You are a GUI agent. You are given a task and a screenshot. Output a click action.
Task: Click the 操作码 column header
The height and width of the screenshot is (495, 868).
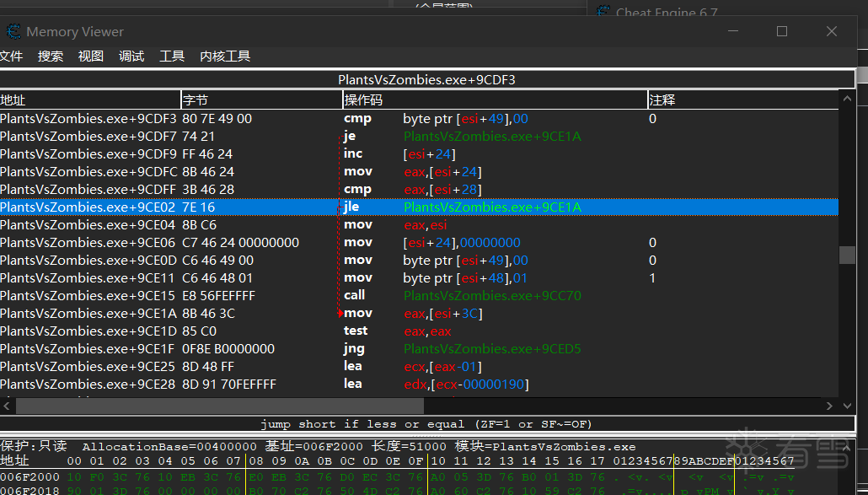tap(496, 100)
